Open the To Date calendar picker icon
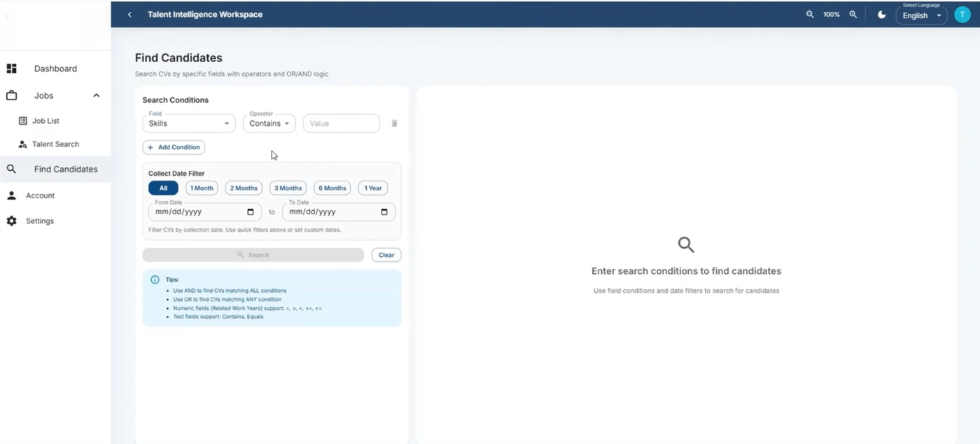 point(384,211)
